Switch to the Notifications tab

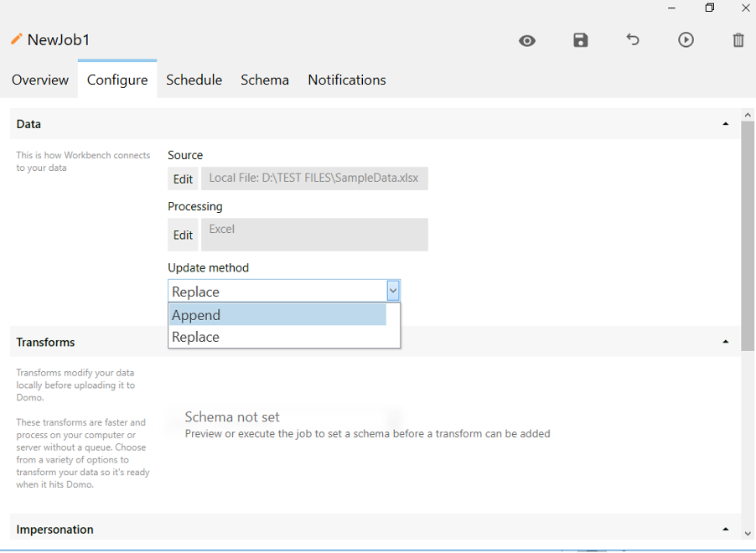[x=346, y=80]
